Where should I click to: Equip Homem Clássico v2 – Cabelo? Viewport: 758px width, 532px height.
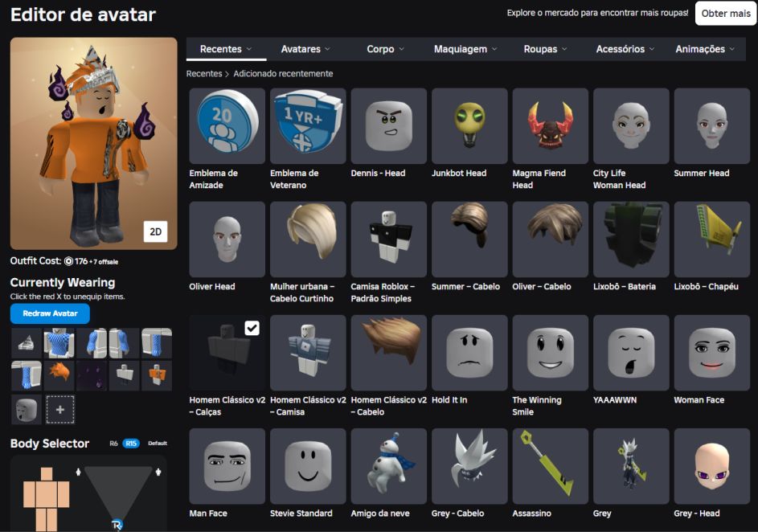pos(388,353)
